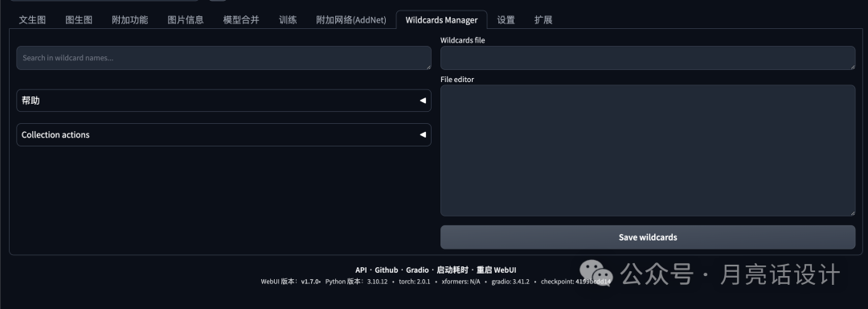
Task: Open the API footer link
Action: 361,270
